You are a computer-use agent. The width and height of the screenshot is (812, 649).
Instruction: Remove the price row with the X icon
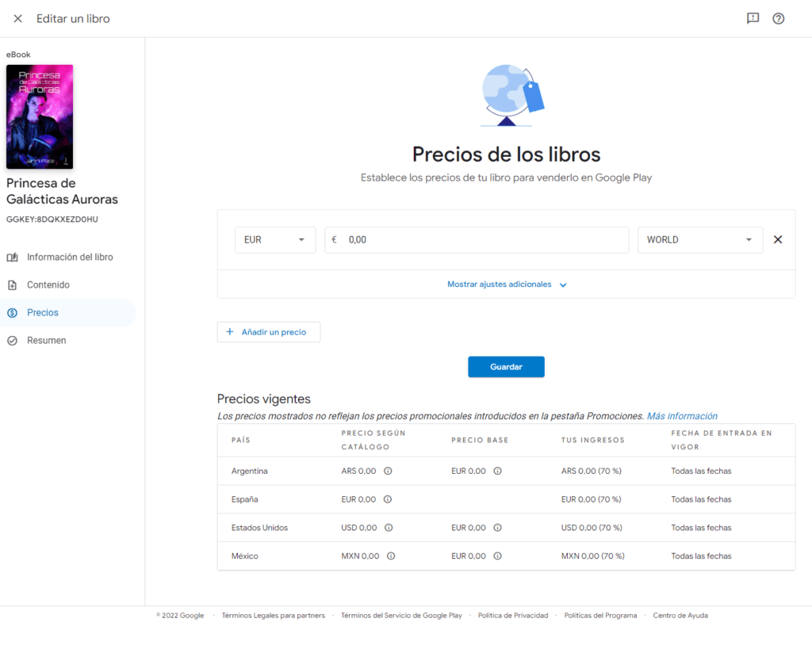tap(778, 239)
